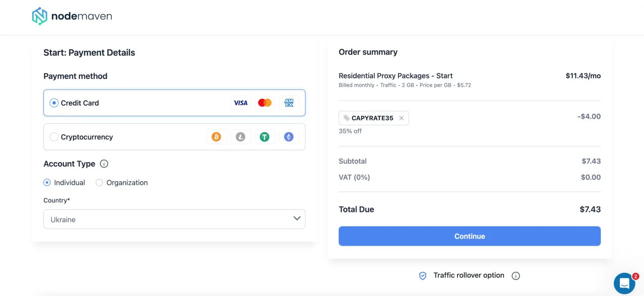
Task: Choose Organization account type
Action: [100, 183]
